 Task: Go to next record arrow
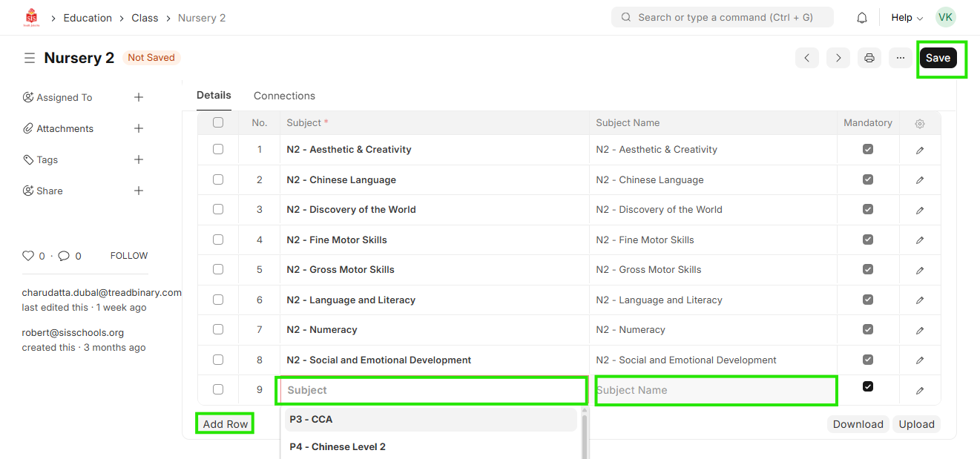[x=838, y=58]
